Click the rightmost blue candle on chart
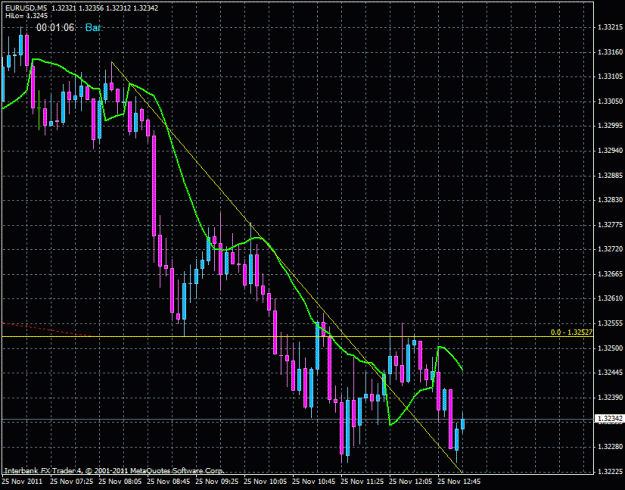The image size is (625, 490). tap(463, 423)
